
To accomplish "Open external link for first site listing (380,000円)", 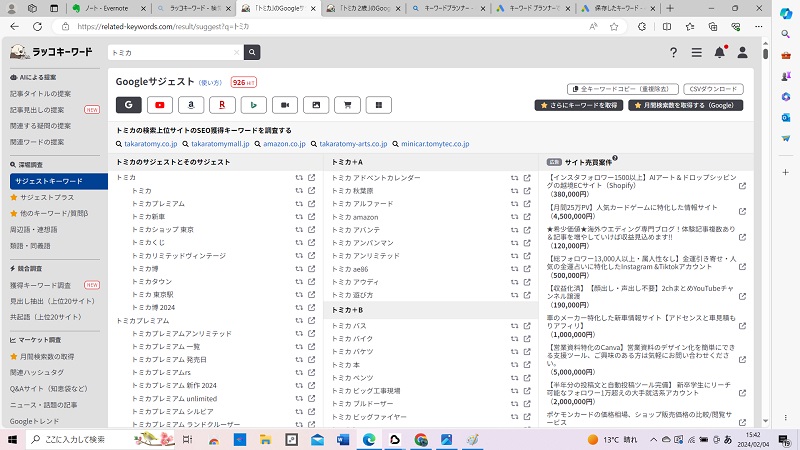I will tap(742, 186).
